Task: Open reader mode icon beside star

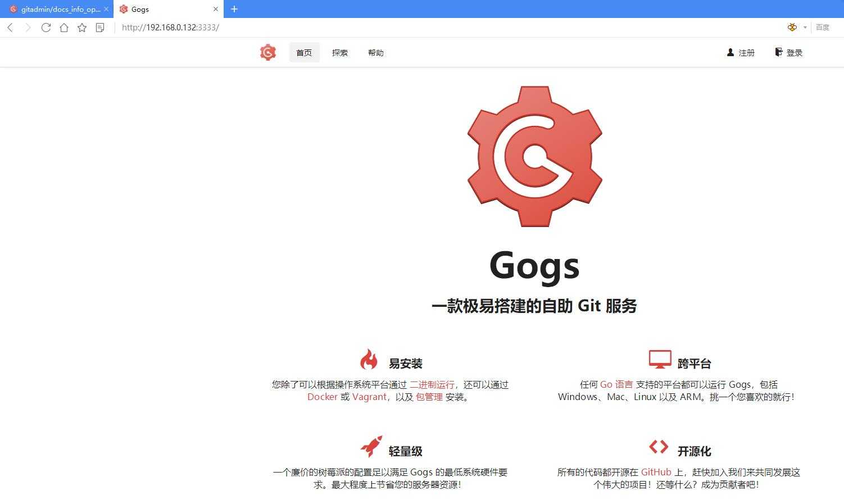Action: [x=100, y=28]
